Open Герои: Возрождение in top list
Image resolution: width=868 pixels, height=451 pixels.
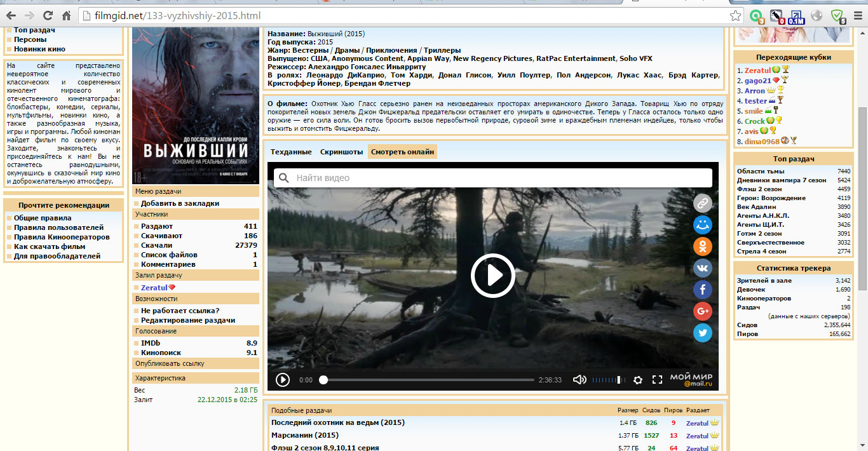tap(771, 198)
